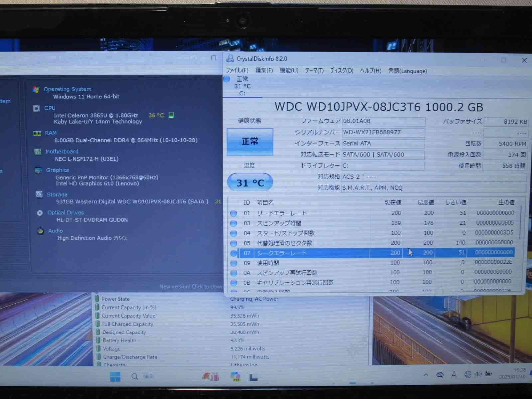The width and height of the screenshot is (532, 399).
Task: Click the serial number field WD-WX71EB688977
Action: coord(383,132)
